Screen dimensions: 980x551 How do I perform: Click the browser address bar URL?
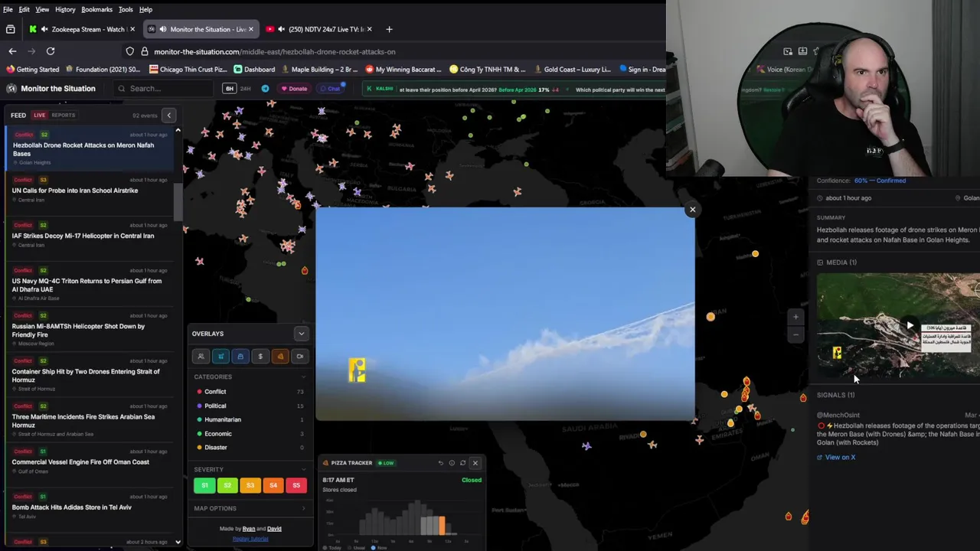(x=275, y=51)
